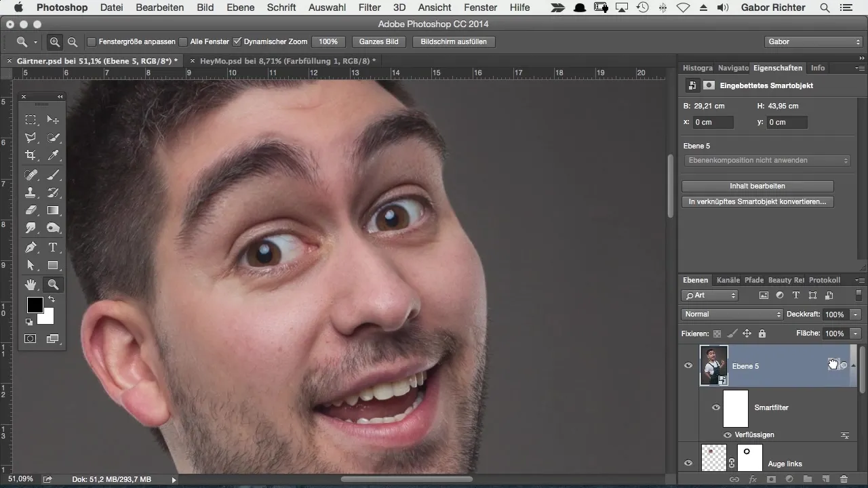Screen dimensions: 868x488
Task: Reset default foreground and background colors
Action: (30, 322)
